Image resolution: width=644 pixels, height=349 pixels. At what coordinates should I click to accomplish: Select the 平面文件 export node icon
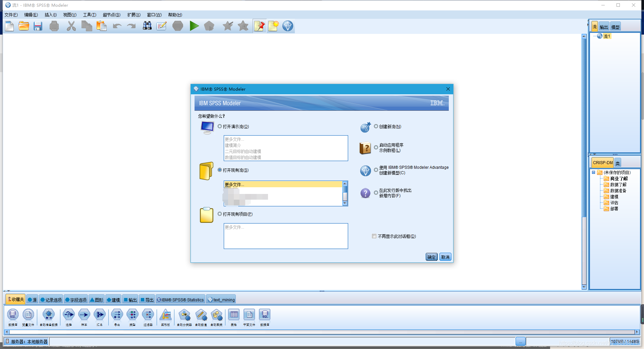(249, 315)
